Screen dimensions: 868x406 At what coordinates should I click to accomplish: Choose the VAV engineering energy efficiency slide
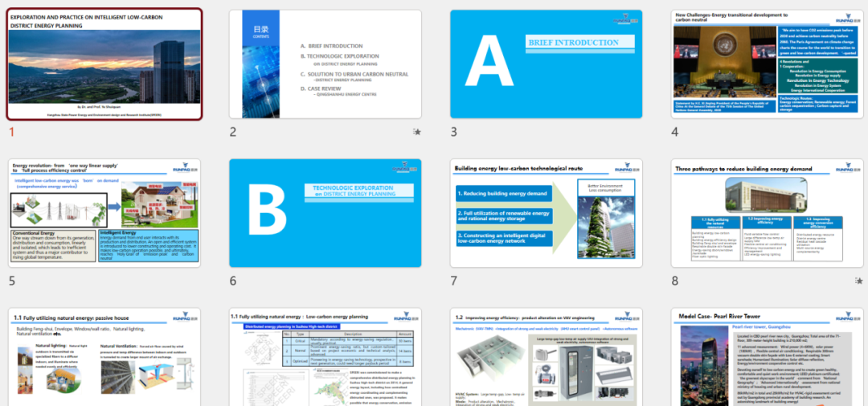(x=546, y=357)
